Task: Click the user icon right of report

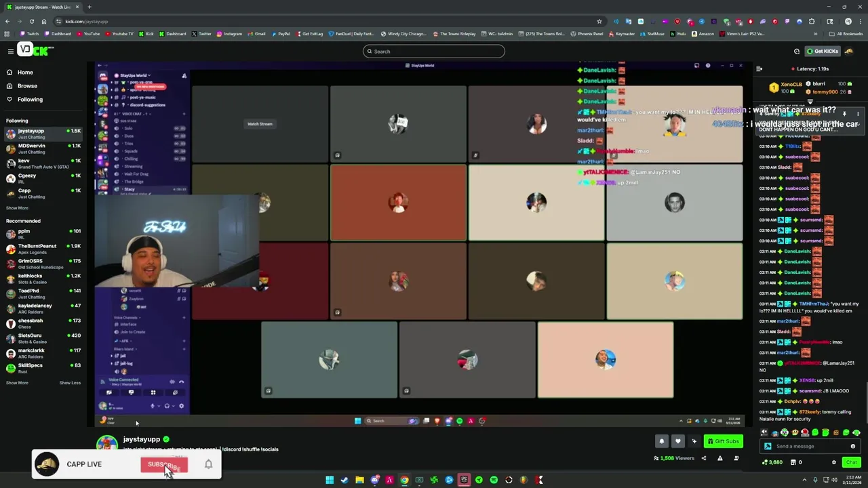Action: pos(736,458)
